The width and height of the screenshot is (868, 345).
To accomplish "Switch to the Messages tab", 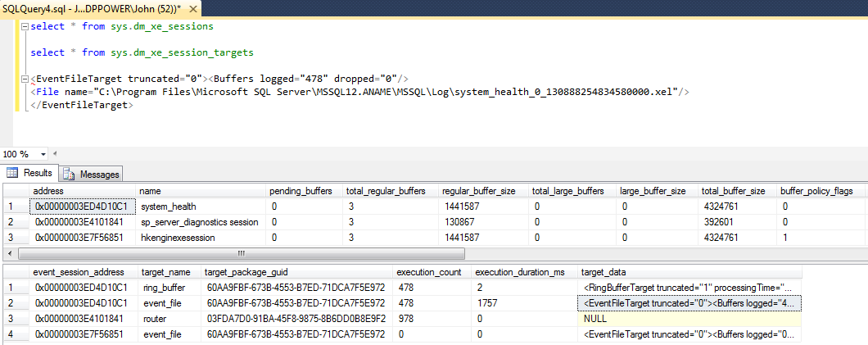I will point(92,174).
